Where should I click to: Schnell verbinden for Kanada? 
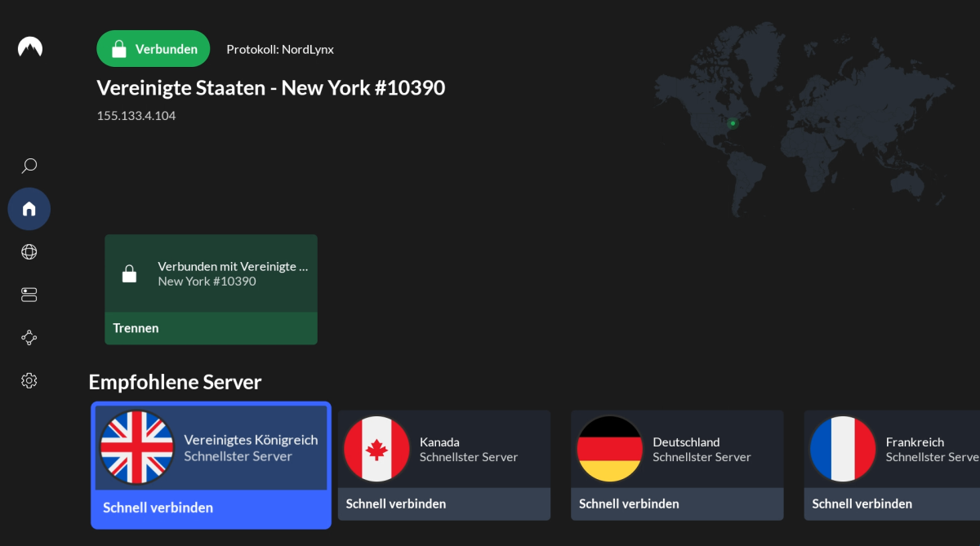(444, 504)
